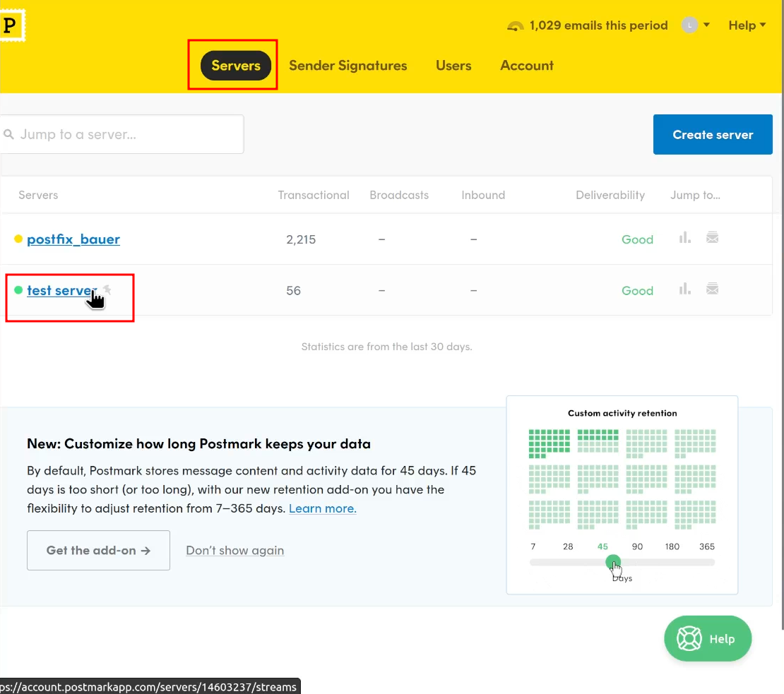Click the Jump to a server search field

(122, 134)
